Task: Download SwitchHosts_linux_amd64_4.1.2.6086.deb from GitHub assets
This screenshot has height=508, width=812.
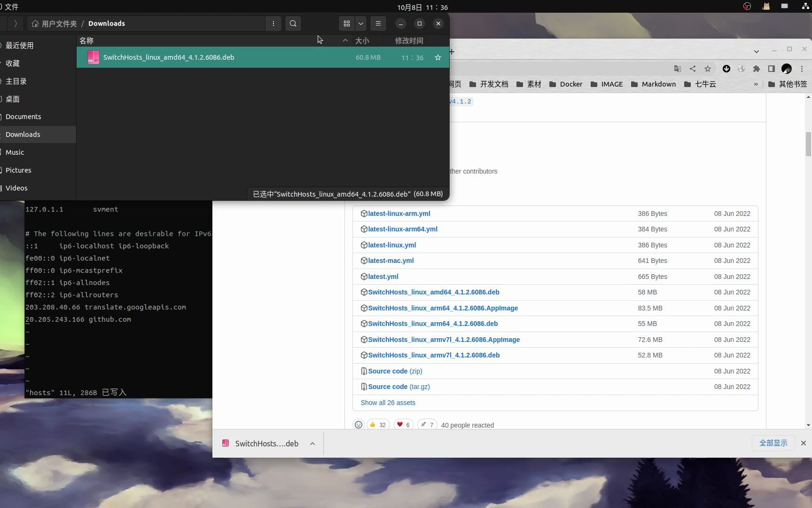Action: 434,292
